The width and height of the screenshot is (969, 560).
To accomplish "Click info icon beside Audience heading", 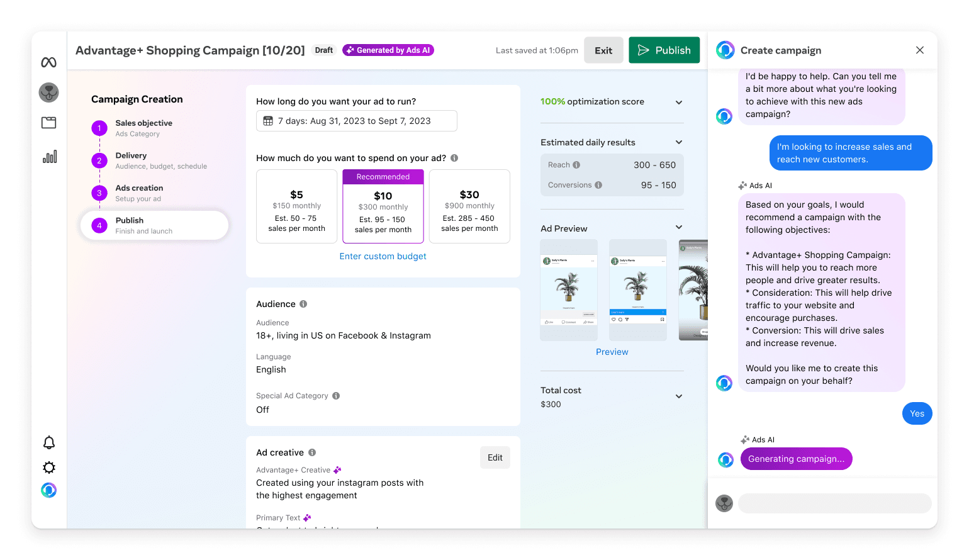I will (x=303, y=304).
